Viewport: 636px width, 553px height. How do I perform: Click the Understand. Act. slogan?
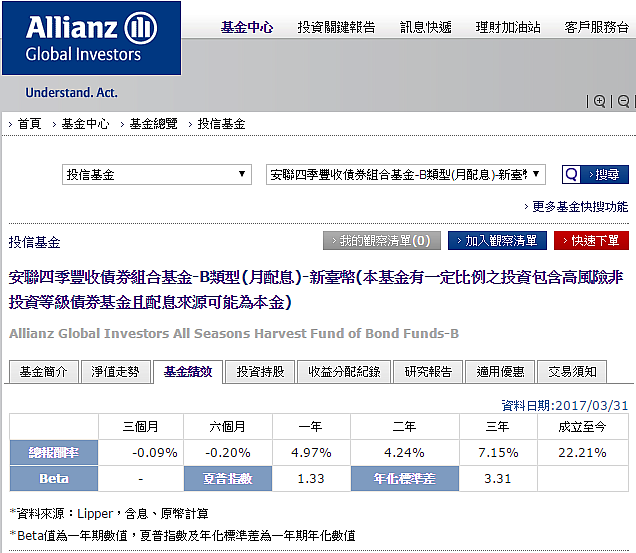coord(71,93)
